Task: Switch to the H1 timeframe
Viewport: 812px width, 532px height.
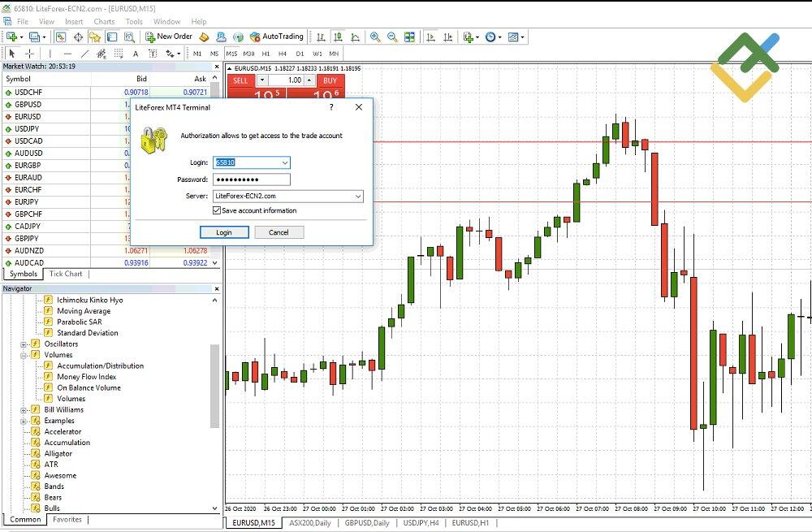Action: 266,54
